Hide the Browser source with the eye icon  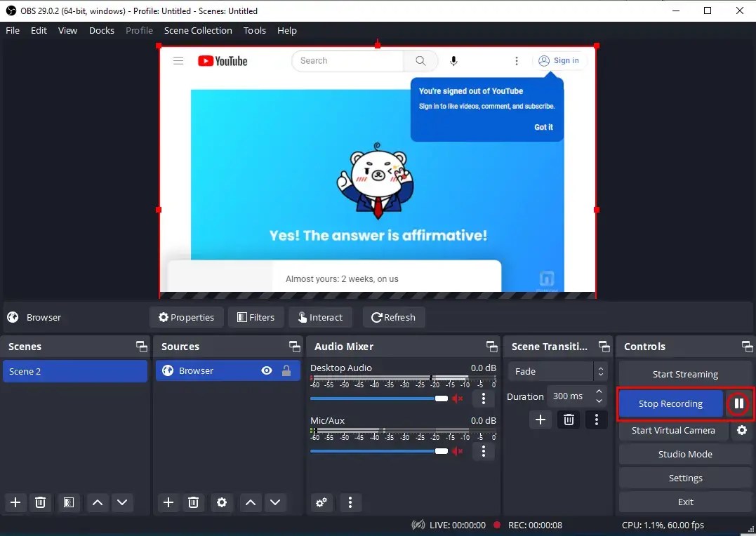266,370
